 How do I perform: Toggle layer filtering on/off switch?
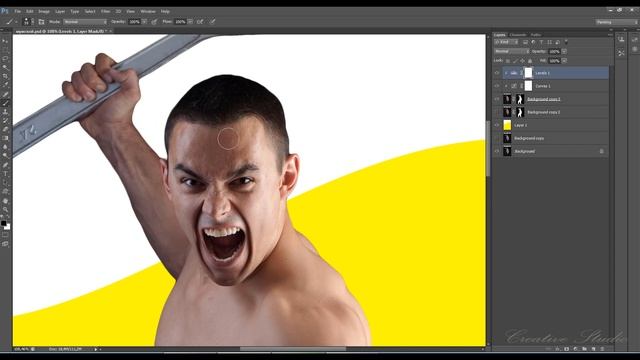tap(566, 42)
